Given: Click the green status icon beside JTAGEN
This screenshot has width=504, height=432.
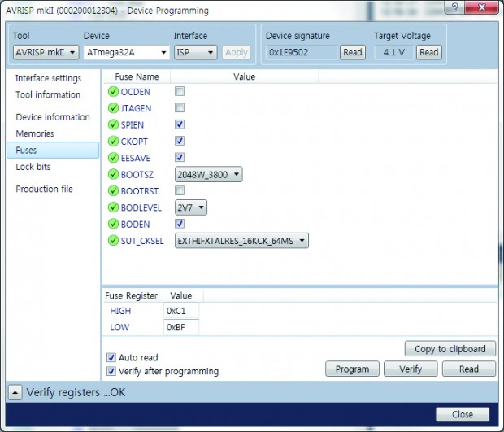Looking at the screenshot, I should (113, 108).
